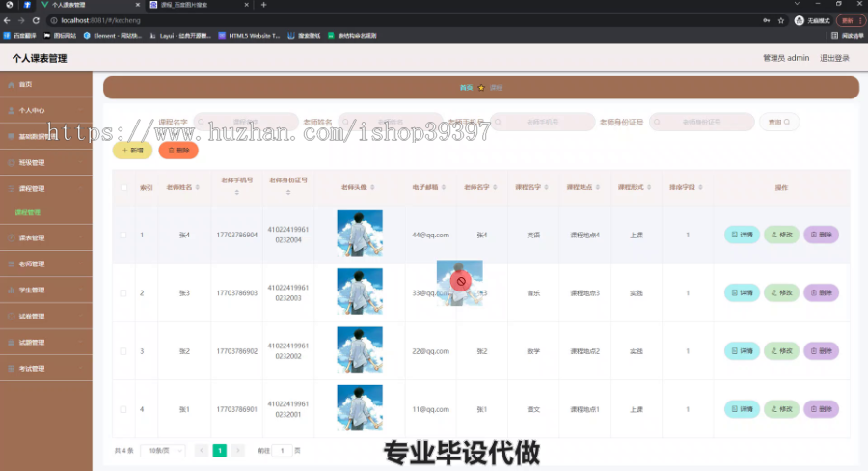
Task: Expand the 基础数据管理 sidebar chevron
Action: click(x=81, y=136)
